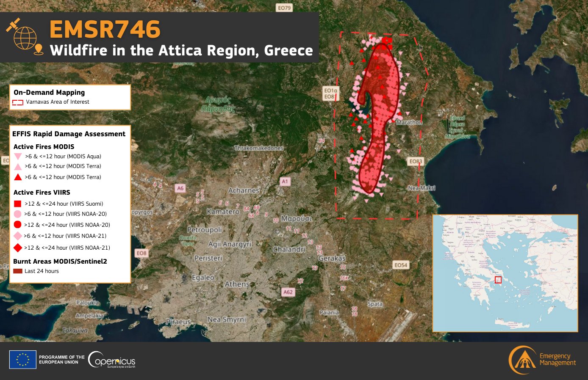Viewport: 588px width, 380px height.
Task: Select the MODIS Aqua downward triangle symbol
Action: tap(17, 155)
